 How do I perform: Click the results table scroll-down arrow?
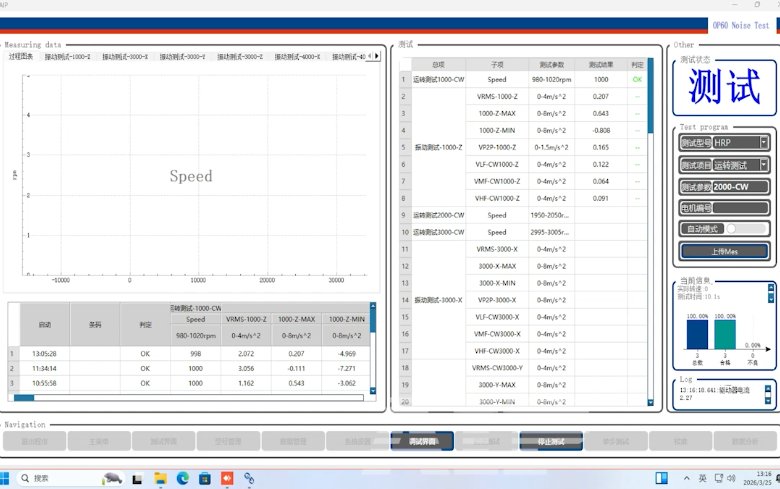(x=373, y=391)
